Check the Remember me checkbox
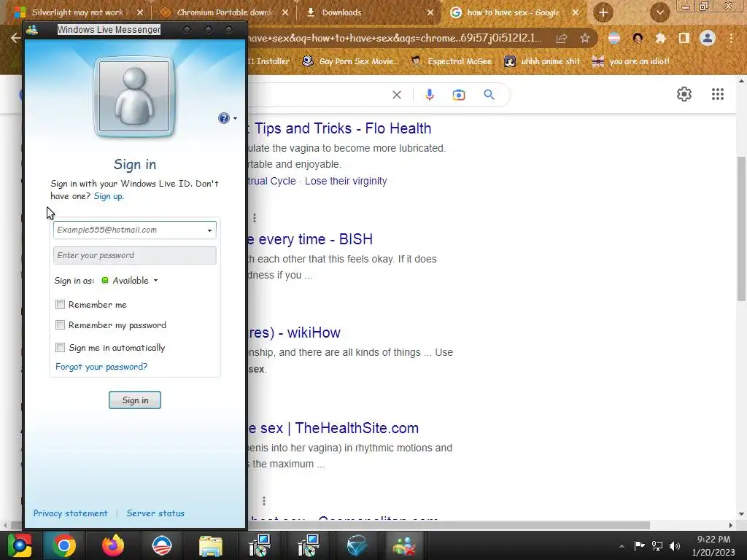The image size is (747, 560). (60, 305)
